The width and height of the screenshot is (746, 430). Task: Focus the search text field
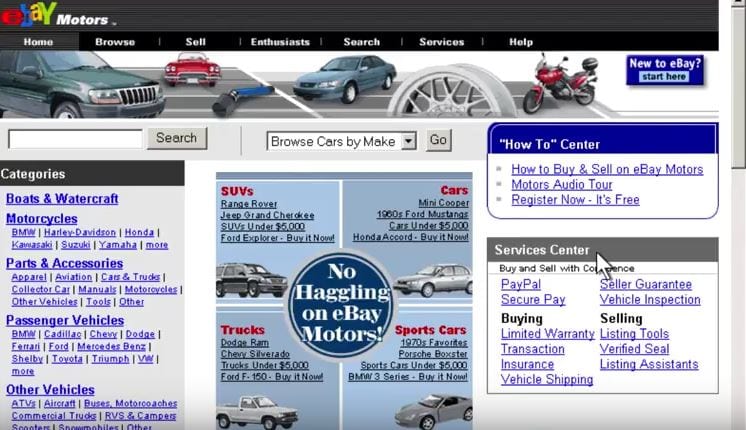click(x=75, y=139)
